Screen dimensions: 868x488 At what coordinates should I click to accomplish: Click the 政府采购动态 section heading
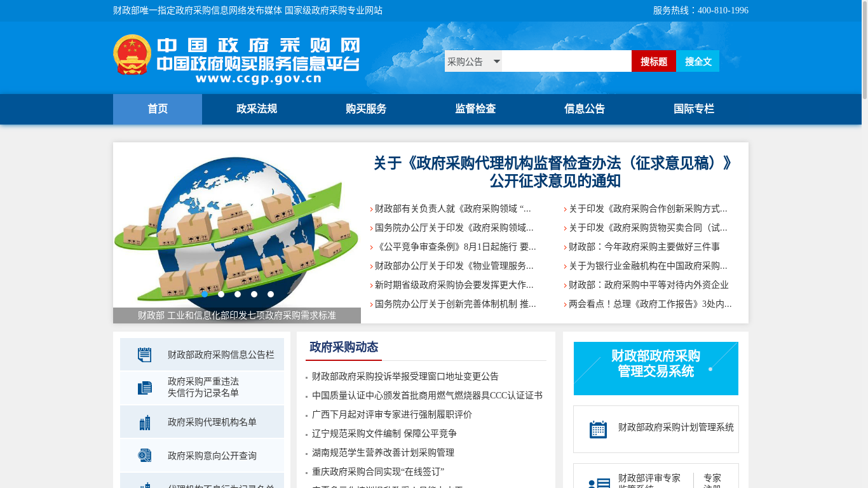[344, 347]
